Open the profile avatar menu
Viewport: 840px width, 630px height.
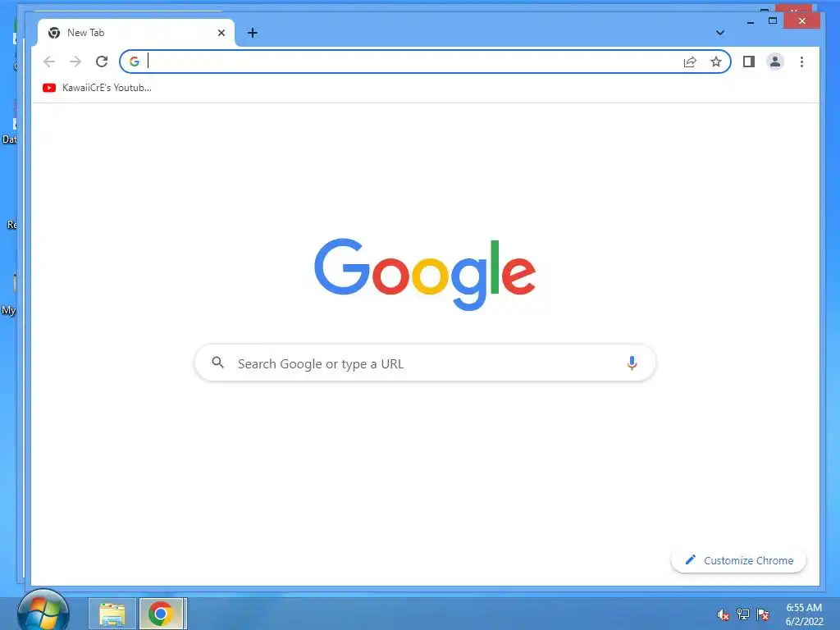pyautogui.click(x=775, y=62)
